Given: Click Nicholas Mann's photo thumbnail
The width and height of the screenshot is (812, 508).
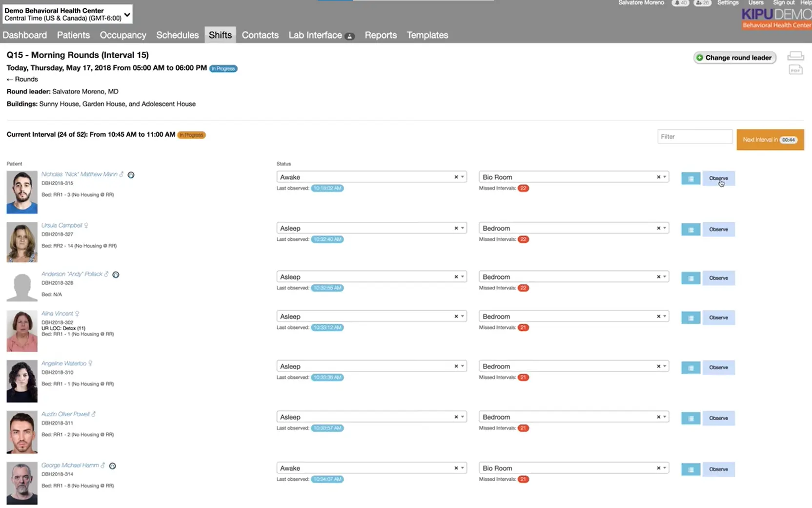Looking at the screenshot, I should pyautogui.click(x=22, y=192).
